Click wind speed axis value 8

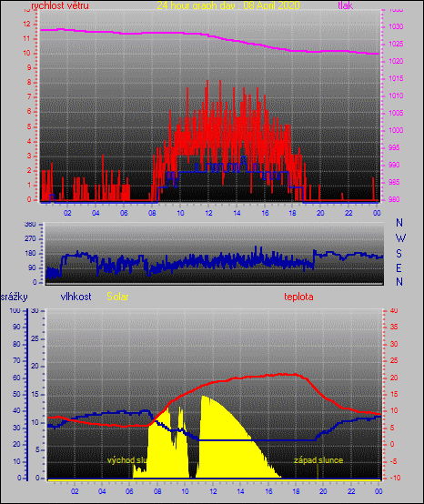[29, 82]
